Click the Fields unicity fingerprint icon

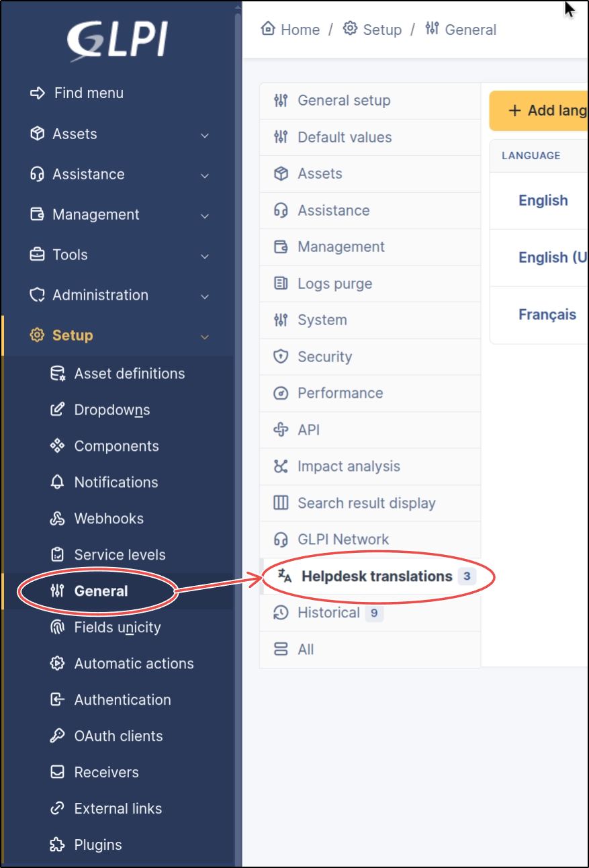tap(58, 627)
